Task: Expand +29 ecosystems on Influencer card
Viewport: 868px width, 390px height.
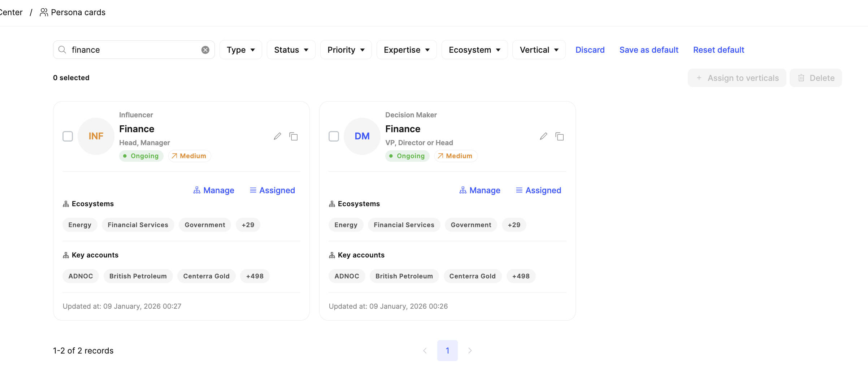Action: coord(248,225)
